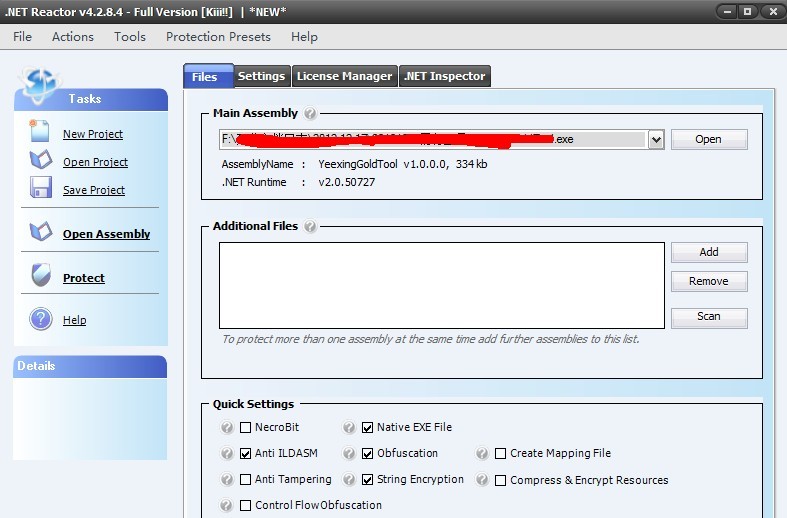Click the Tasks panel header
The height and width of the screenshot is (518, 787).
pyautogui.click(x=91, y=99)
